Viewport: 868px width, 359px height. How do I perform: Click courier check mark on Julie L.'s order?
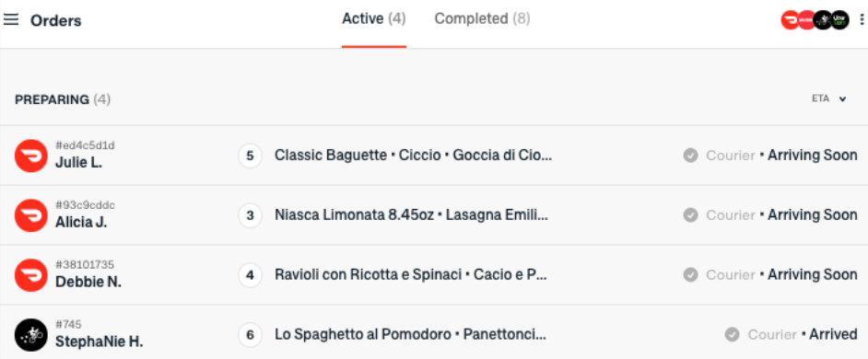point(690,156)
